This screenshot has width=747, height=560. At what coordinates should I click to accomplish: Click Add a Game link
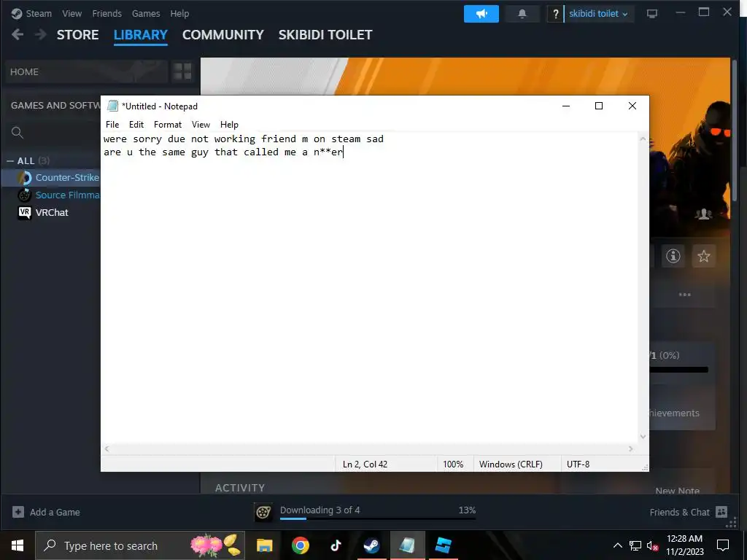point(55,513)
